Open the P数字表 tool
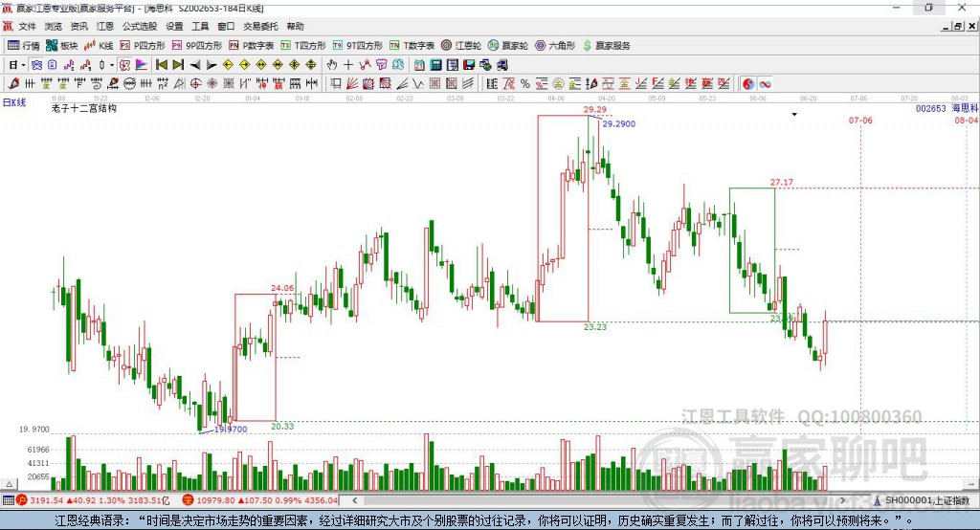 tap(252, 46)
